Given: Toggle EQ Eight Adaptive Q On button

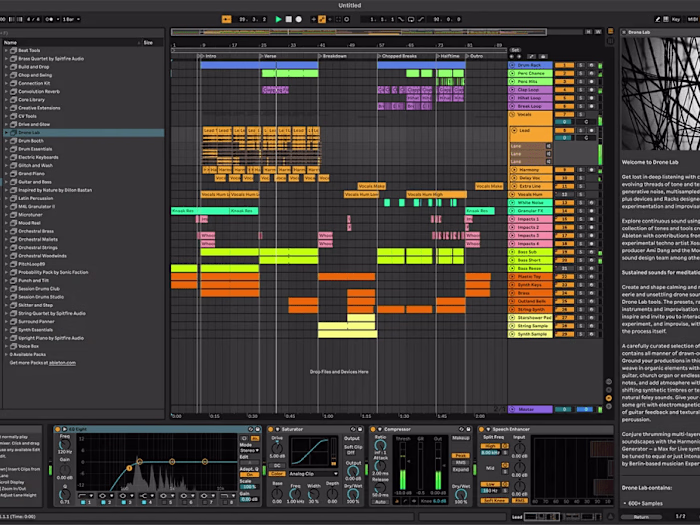Looking at the screenshot, I should [x=250, y=475].
